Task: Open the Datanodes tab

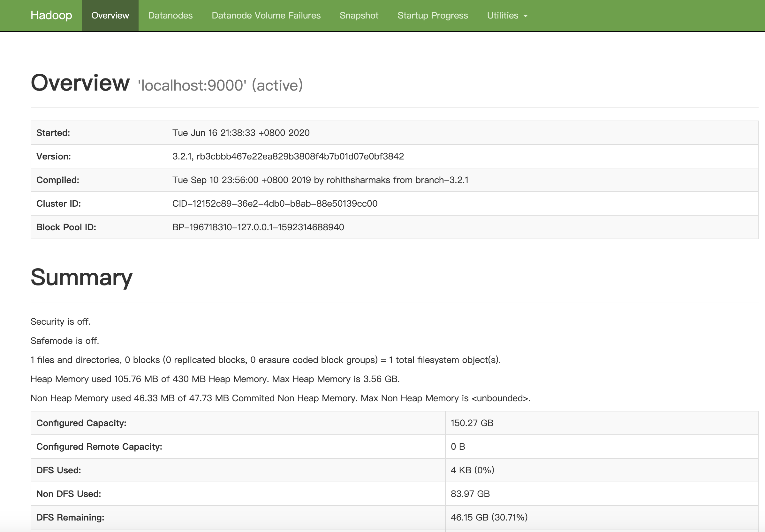Action: point(170,15)
